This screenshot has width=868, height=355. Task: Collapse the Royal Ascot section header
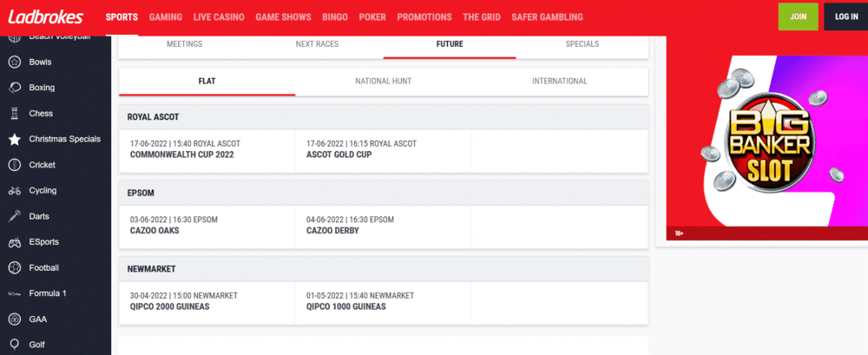[384, 117]
